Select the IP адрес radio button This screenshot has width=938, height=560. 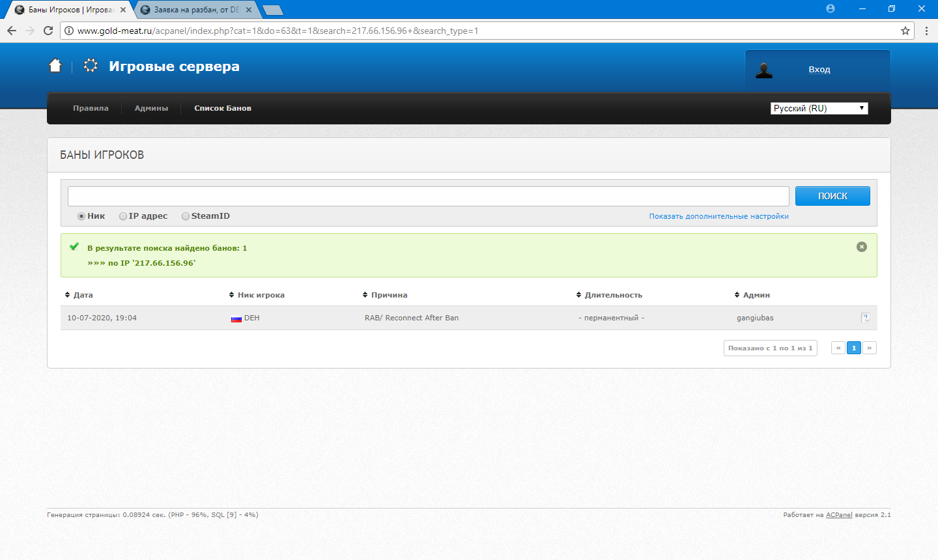[x=123, y=216]
